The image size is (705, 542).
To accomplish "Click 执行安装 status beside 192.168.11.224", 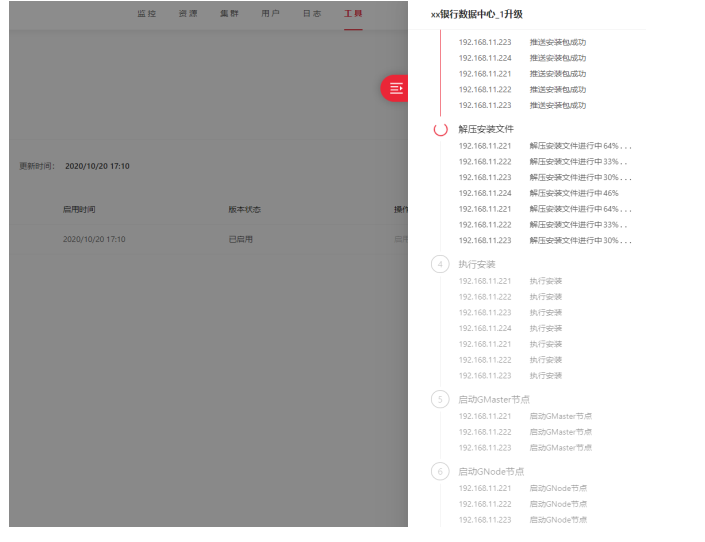I will (546, 328).
